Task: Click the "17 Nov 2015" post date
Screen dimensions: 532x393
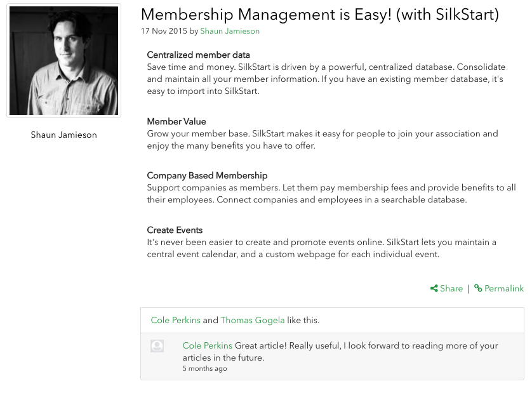Action: (x=163, y=31)
